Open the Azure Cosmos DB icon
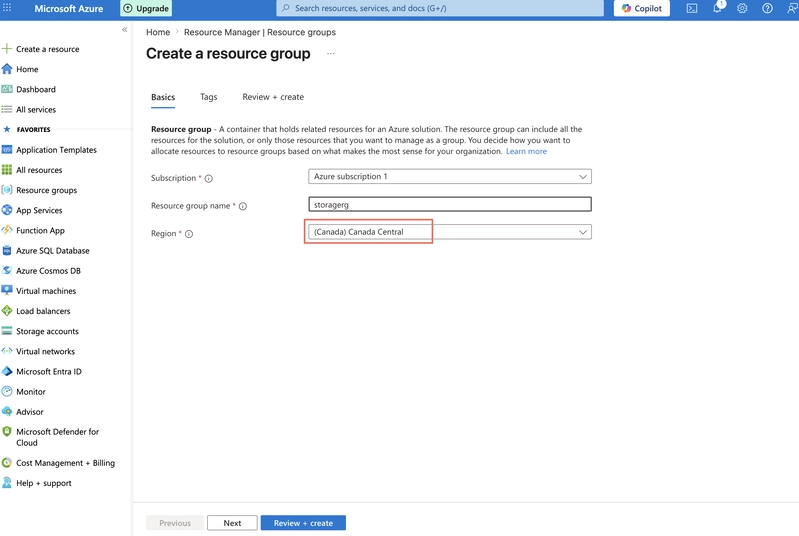Image resolution: width=799 pixels, height=536 pixels. pyautogui.click(x=7, y=271)
